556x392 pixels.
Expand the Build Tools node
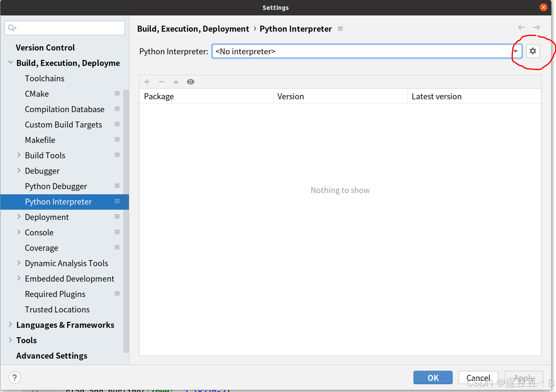[x=18, y=155]
